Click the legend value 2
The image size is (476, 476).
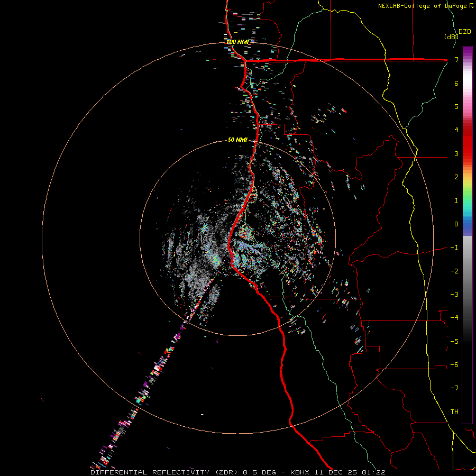pyautogui.click(x=456, y=177)
